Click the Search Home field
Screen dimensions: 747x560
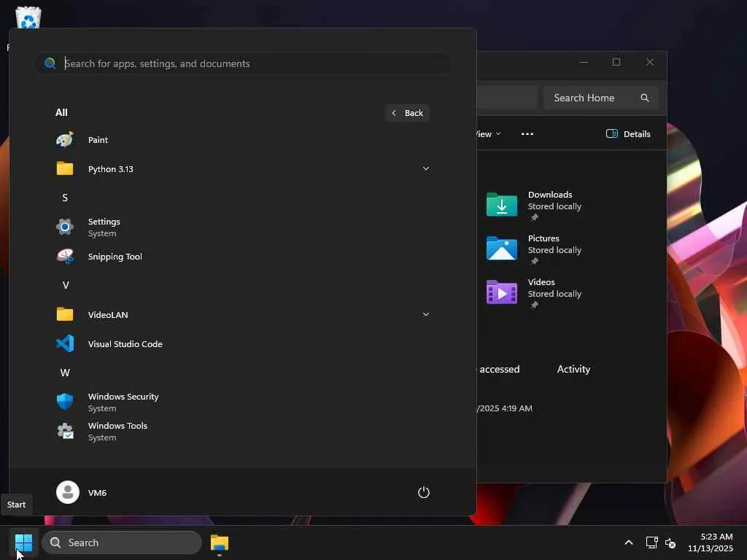coord(601,98)
